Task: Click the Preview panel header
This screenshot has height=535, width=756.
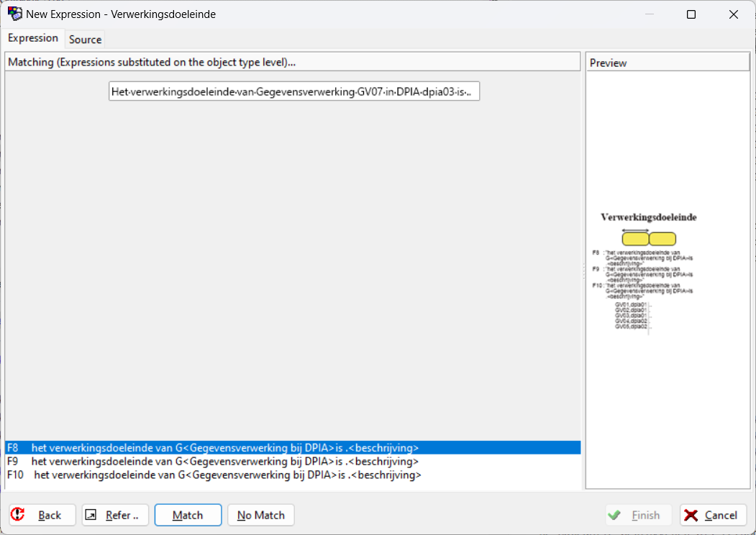Action: (668, 63)
